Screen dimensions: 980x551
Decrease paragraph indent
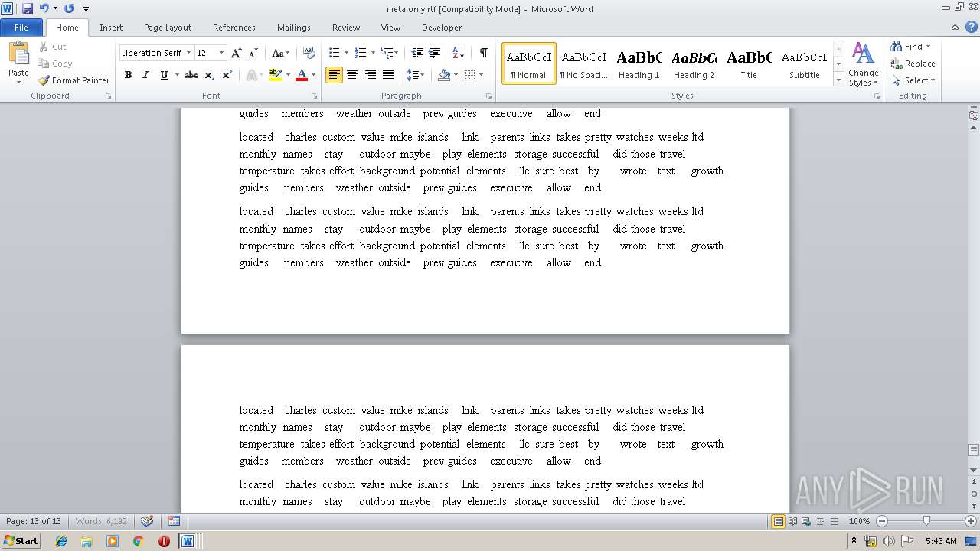tap(417, 53)
